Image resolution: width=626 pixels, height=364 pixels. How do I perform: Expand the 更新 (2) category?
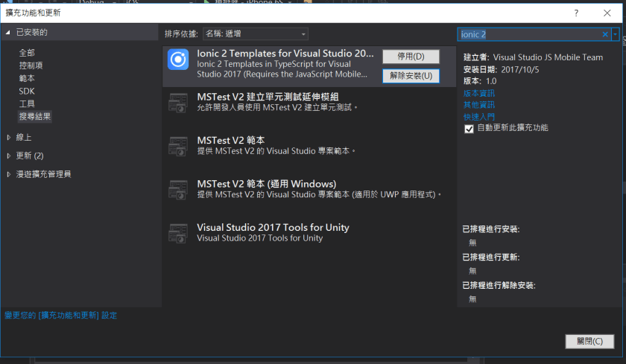(9, 156)
